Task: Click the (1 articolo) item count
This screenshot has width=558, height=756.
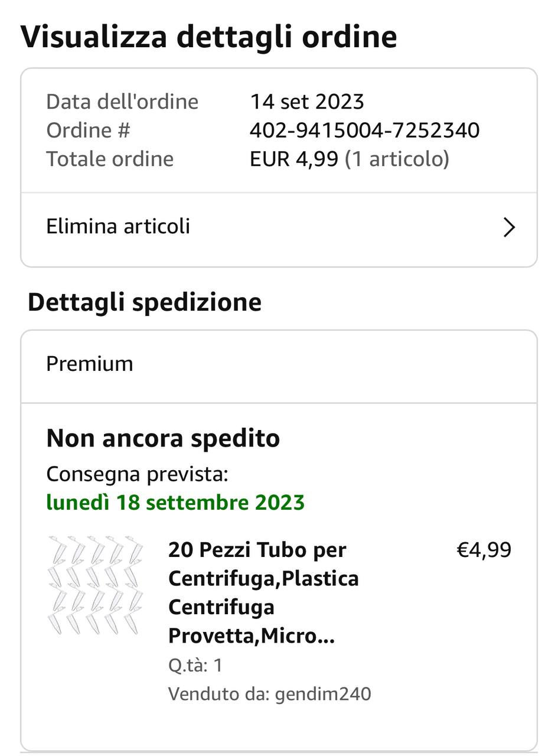Action: (x=397, y=159)
